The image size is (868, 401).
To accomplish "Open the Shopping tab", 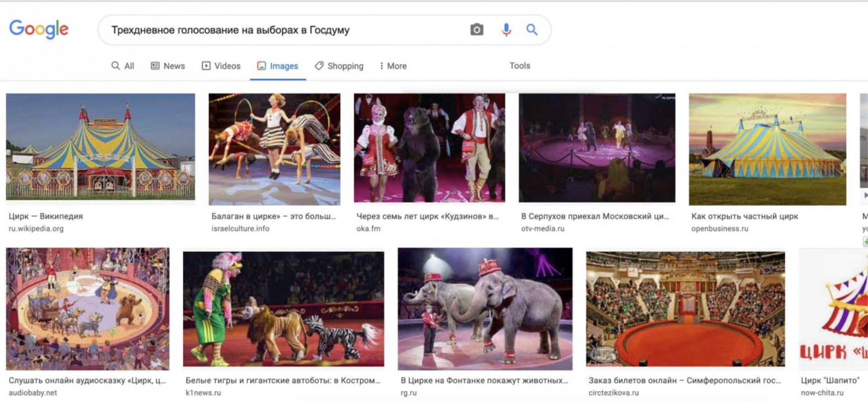I will point(339,66).
